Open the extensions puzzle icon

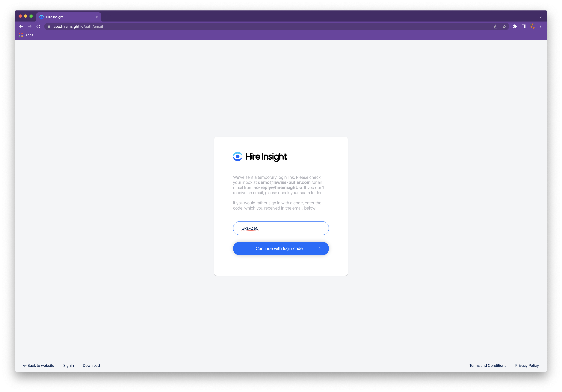pyautogui.click(x=515, y=26)
